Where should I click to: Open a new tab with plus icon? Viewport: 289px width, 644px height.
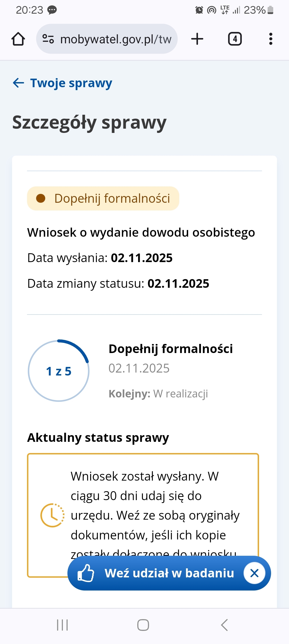197,39
